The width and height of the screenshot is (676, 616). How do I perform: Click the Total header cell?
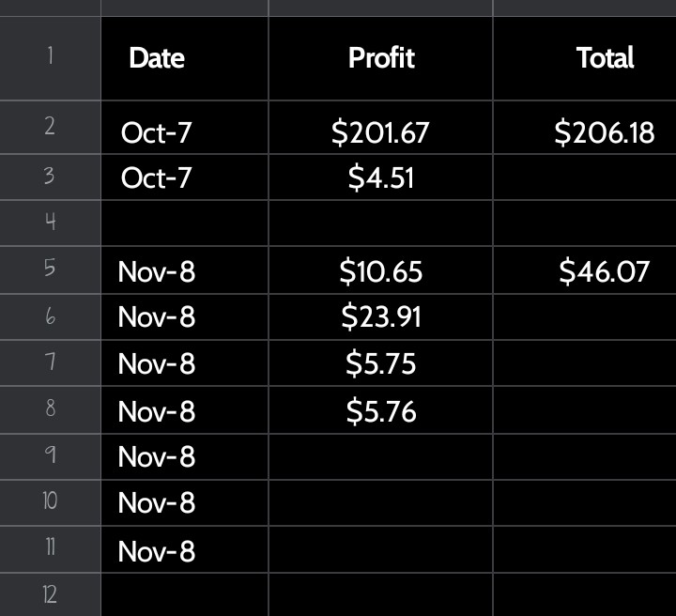tap(585, 58)
